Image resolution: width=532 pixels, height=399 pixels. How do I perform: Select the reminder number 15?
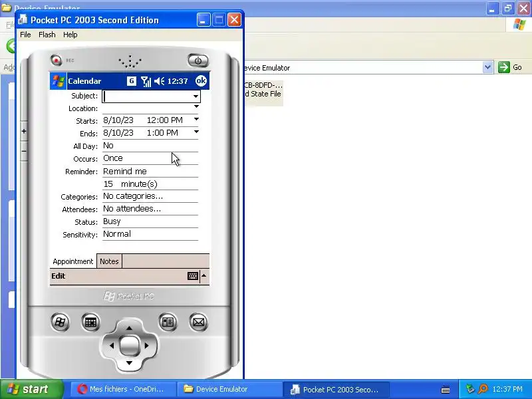pyautogui.click(x=108, y=184)
